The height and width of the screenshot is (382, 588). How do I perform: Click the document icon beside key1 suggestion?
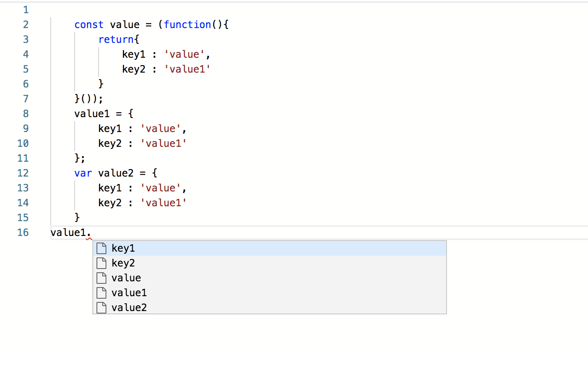point(101,248)
